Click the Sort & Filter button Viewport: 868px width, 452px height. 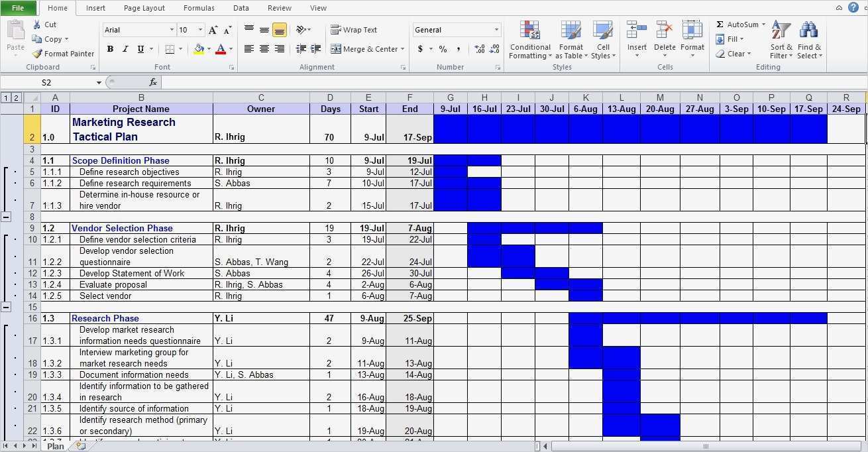[781, 40]
